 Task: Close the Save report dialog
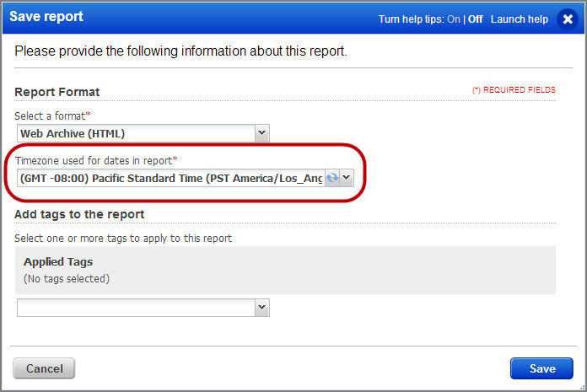pos(568,19)
